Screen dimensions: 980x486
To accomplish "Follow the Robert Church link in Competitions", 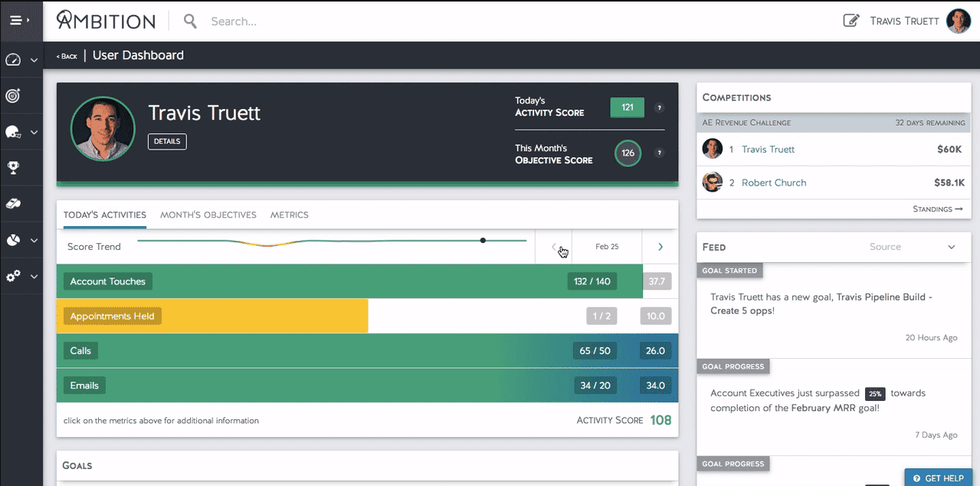I will [774, 182].
